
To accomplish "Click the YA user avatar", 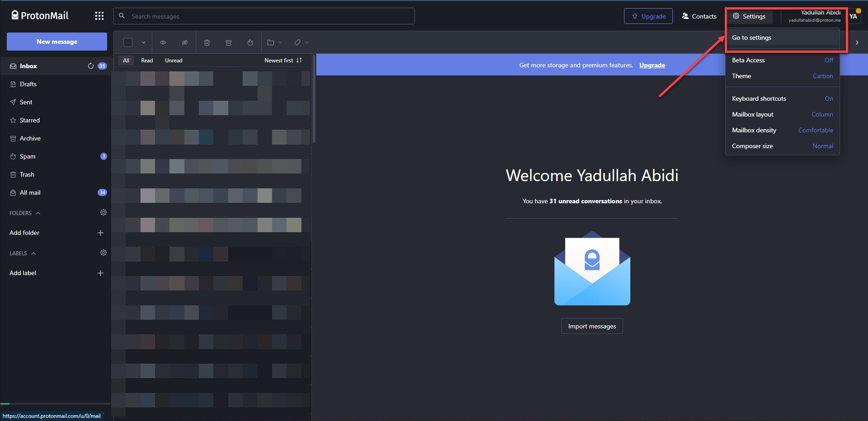I will pos(853,16).
